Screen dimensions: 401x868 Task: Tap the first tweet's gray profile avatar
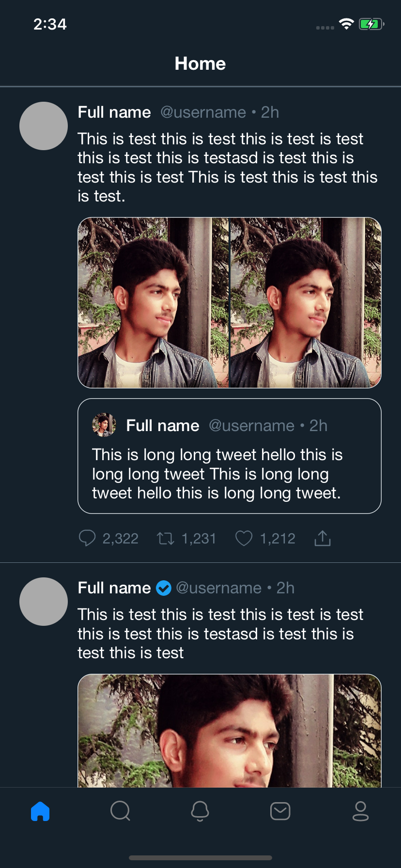44,126
